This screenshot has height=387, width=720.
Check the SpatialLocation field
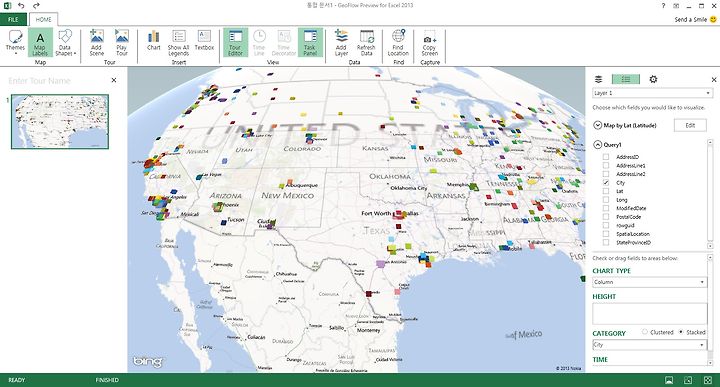606,234
